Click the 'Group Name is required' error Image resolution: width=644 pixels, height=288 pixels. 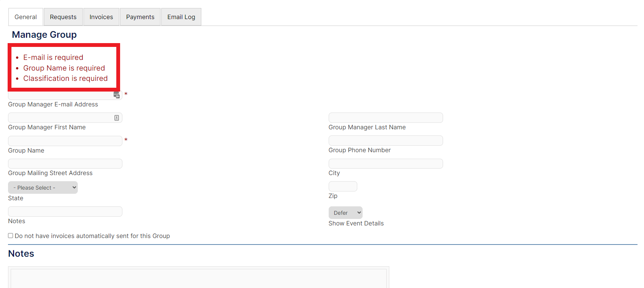pyautogui.click(x=64, y=68)
